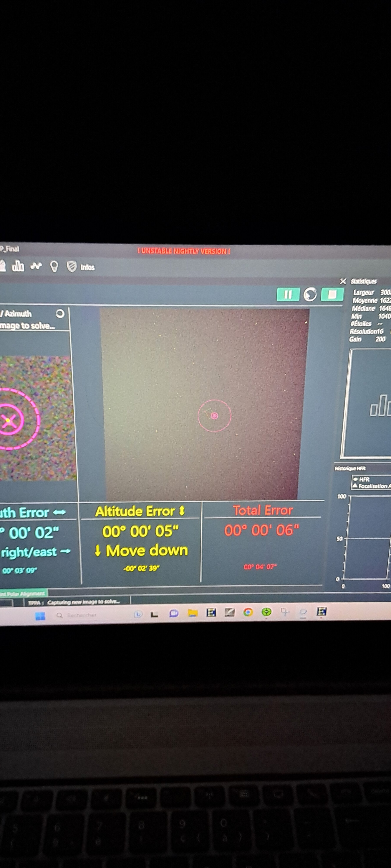Click the shield icon next to Infos
The height and width of the screenshot is (868, 391).
point(71,266)
